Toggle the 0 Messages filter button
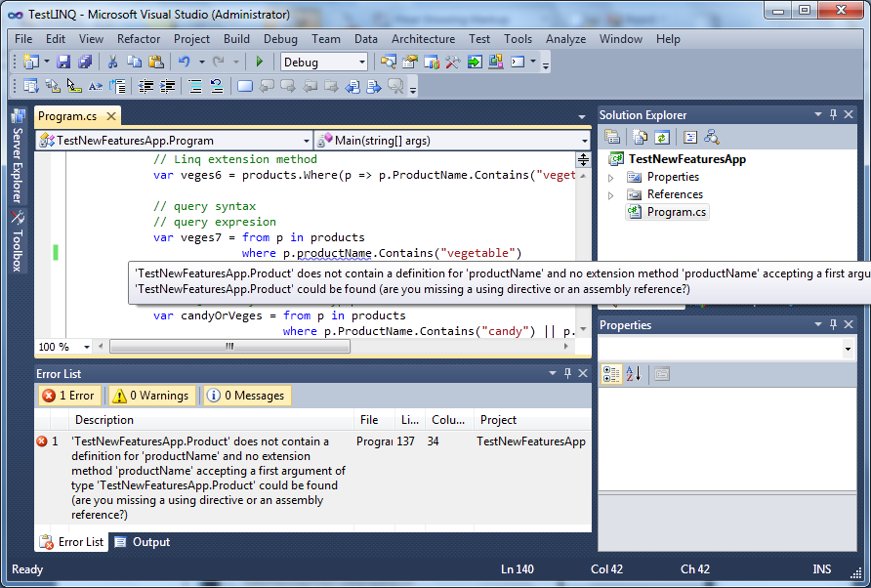This screenshot has height=588, width=871. coord(247,396)
